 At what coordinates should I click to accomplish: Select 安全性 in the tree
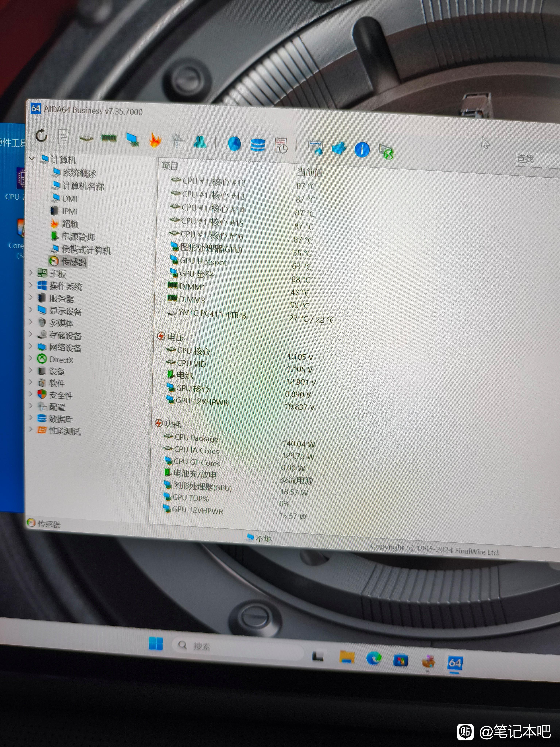[x=55, y=395]
